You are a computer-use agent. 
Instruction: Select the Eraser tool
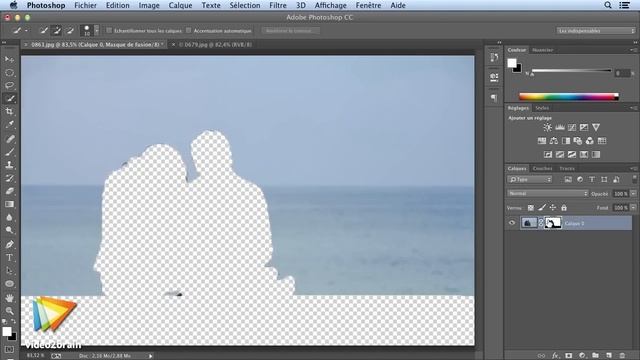[9, 191]
